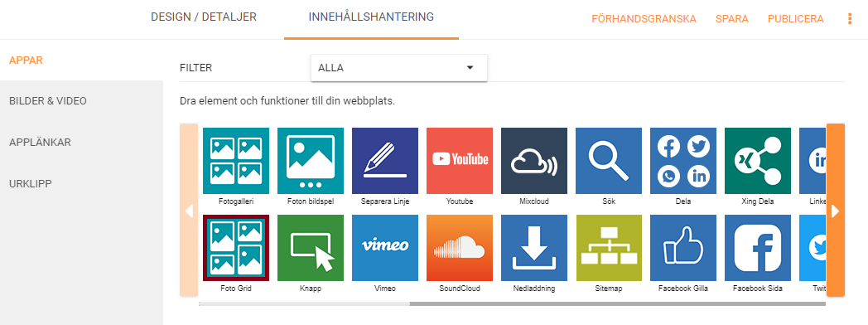Select the SoundCloud app icon

pyautogui.click(x=460, y=248)
